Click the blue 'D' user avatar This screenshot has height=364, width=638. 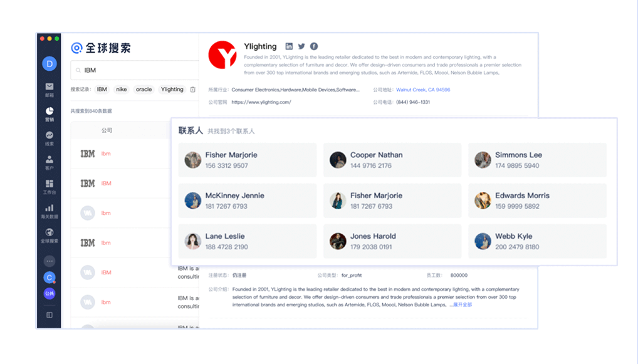pyautogui.click(x=49, y=63)
